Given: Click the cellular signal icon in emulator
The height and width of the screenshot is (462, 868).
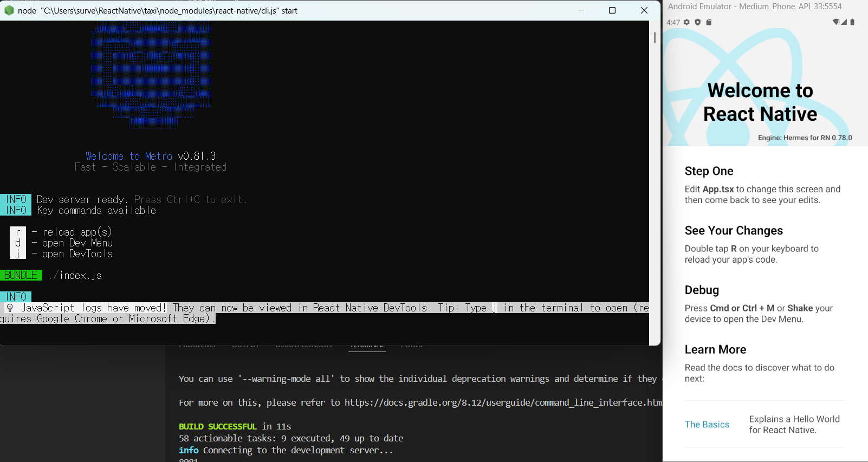Looking at the screenshot, I should point(844,22).
